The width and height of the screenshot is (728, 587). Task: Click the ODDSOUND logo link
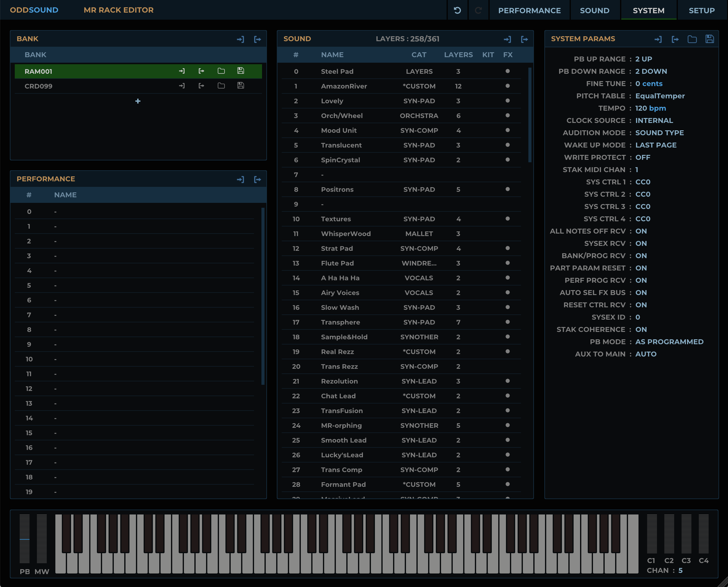(x=34, y=10)
